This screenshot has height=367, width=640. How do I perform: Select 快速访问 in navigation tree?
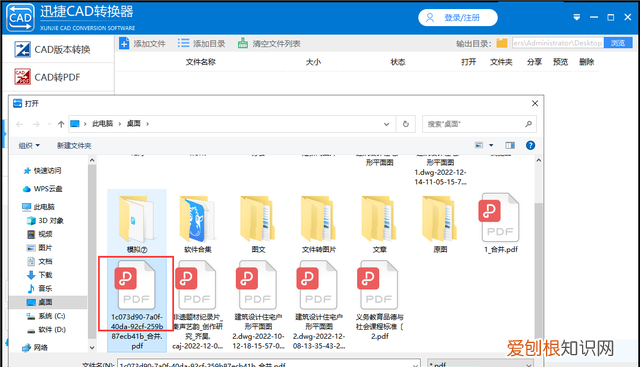42,171
